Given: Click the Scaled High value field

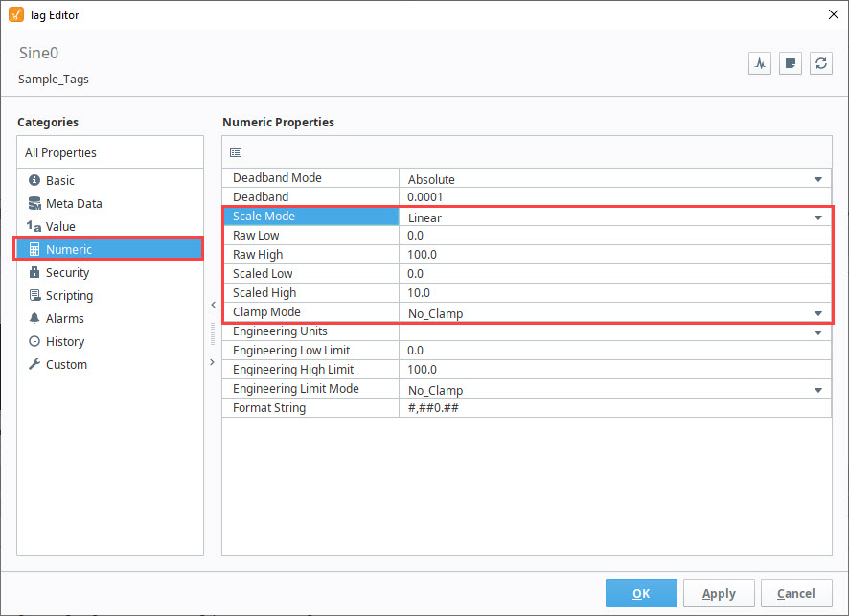Looking at the screenshot, I should coord(614,293).
